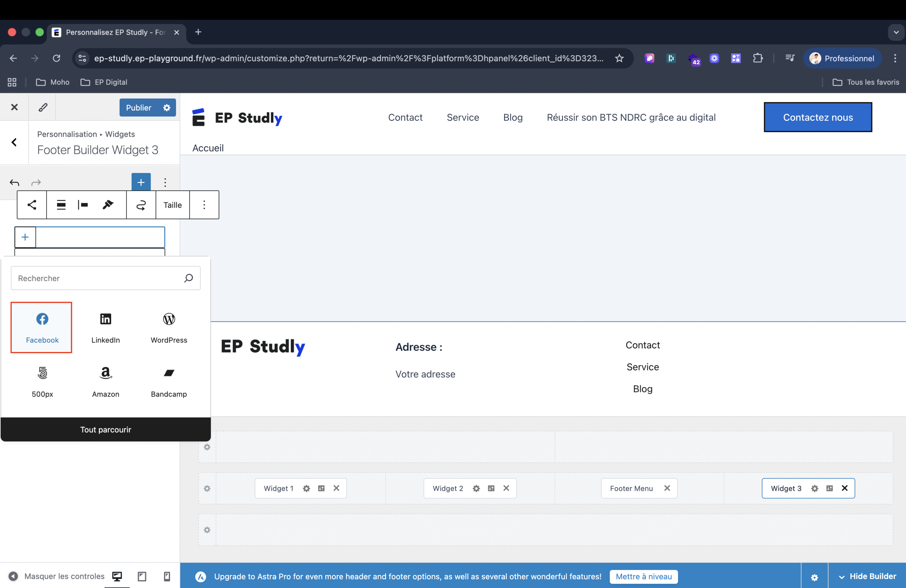
Task: Open block toolbar three-dot options menu
Action: click(x=204, y=205)
